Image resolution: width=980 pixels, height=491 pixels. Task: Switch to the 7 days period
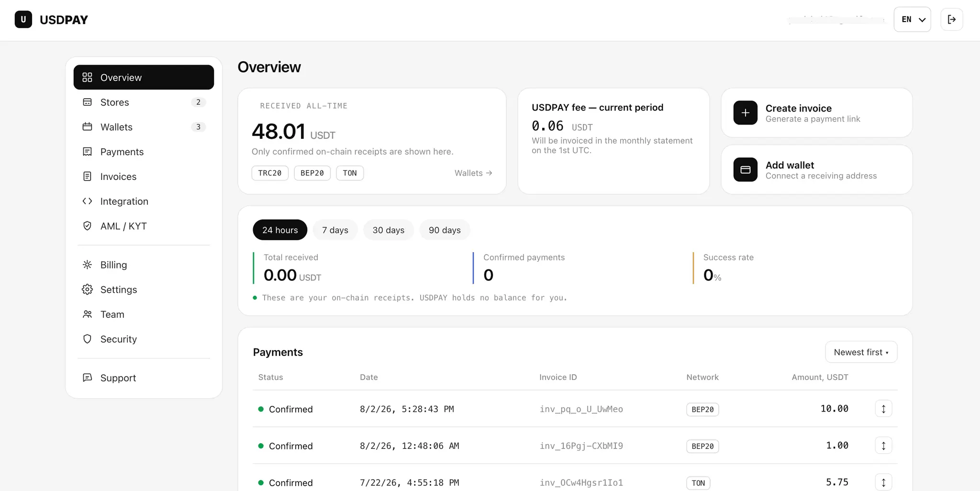pos(335,230)
